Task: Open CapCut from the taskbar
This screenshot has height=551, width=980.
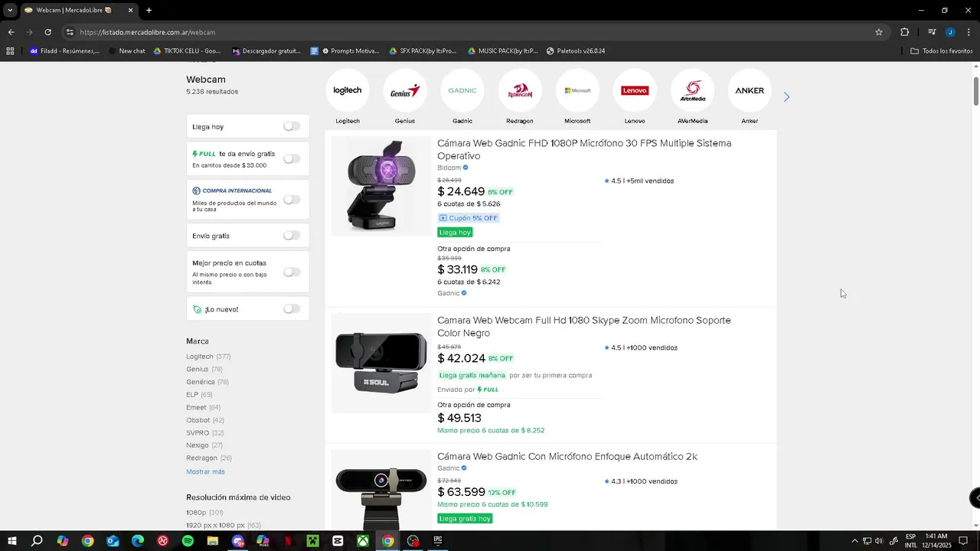Action: tap(338, 541)
